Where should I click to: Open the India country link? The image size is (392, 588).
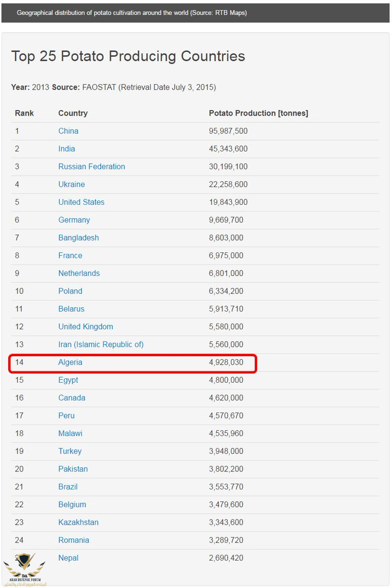[67, 148]
